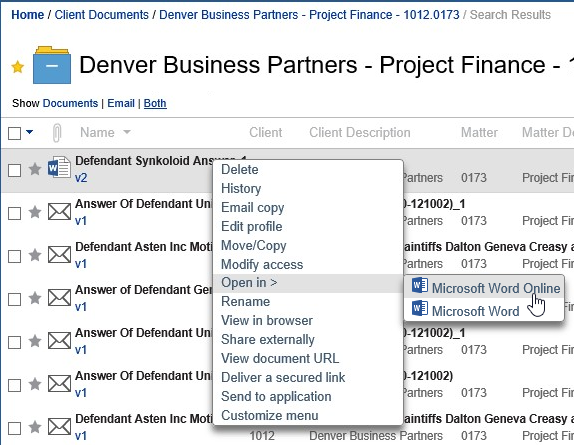Click the Word document icon for Defendant Synkoloid Answer
574x445 pixels.
pos(59,168)
